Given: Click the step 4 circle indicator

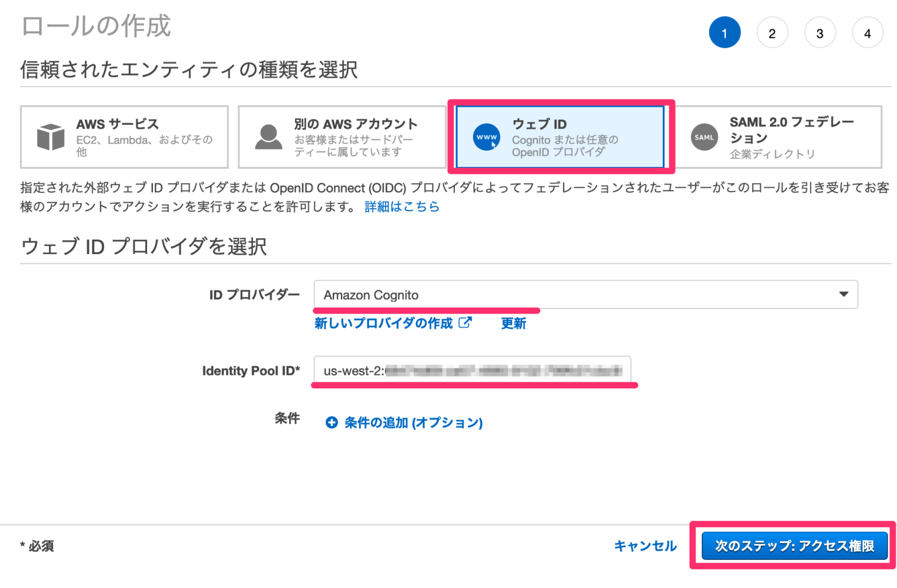Looking at the screenshot, I should pos(867,32).
